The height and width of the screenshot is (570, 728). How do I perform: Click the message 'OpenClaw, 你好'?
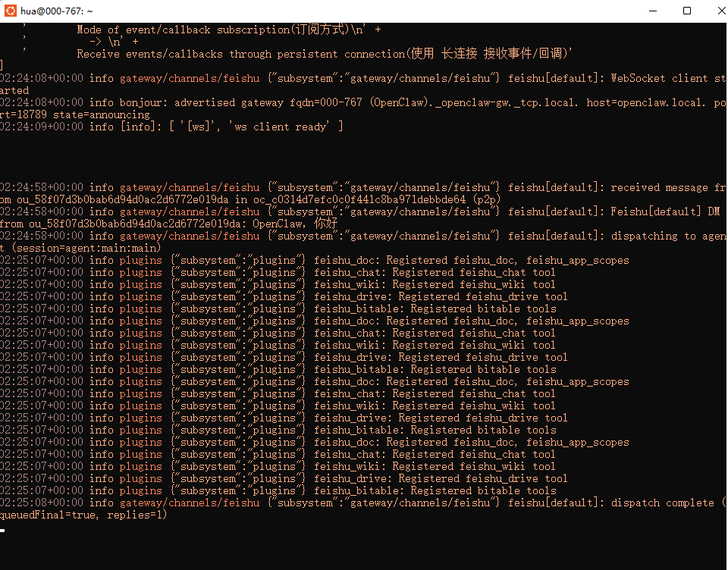point(295,224)
